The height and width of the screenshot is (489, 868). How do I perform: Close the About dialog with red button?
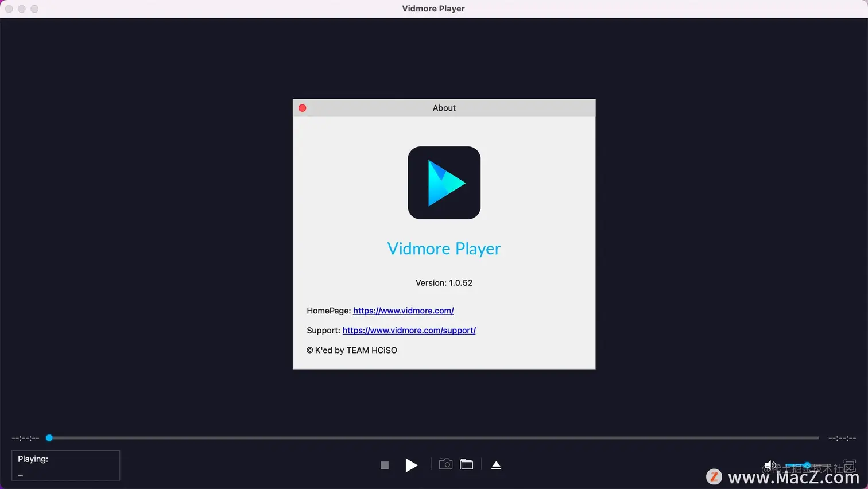coord(303,108)
